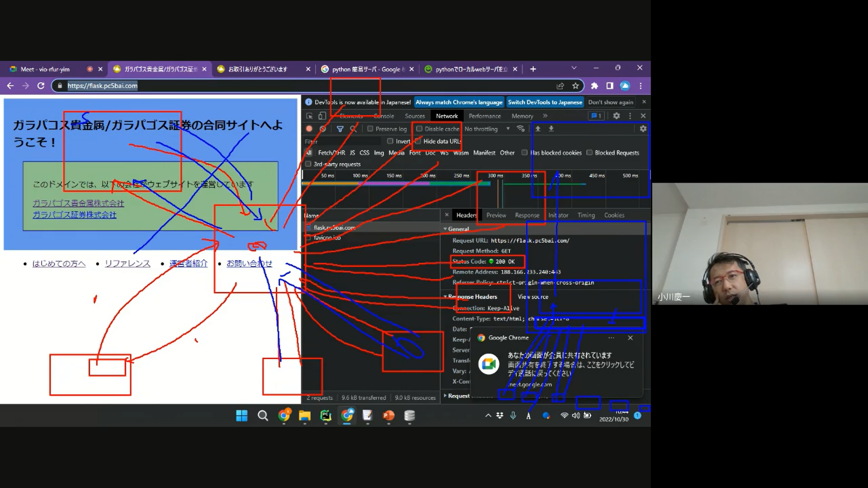Collapse the General section
The width and height of the screenshot is (868, 488).
[458, 229]
